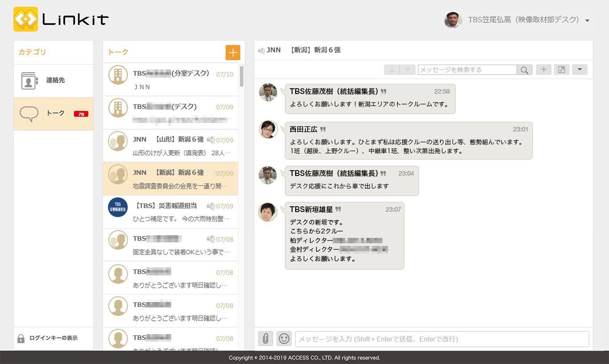Quote TBS新垣雄星's 23:07 message
The height and width of the screenshot is (364, 609).
(x=338, y=209)
